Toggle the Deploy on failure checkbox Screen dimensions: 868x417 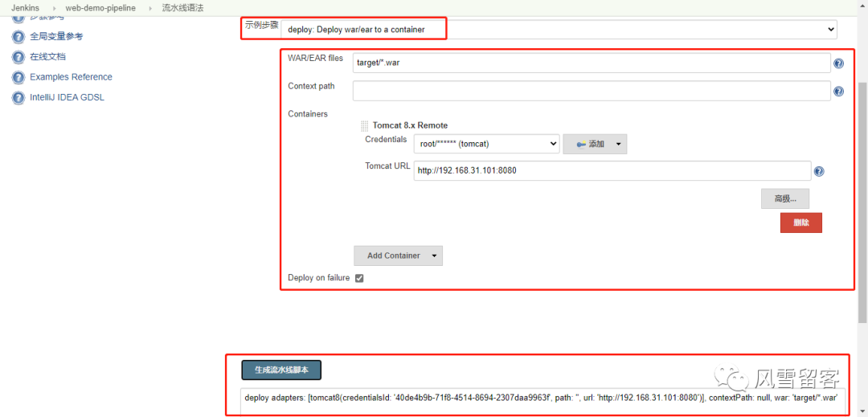click(359, 278)
